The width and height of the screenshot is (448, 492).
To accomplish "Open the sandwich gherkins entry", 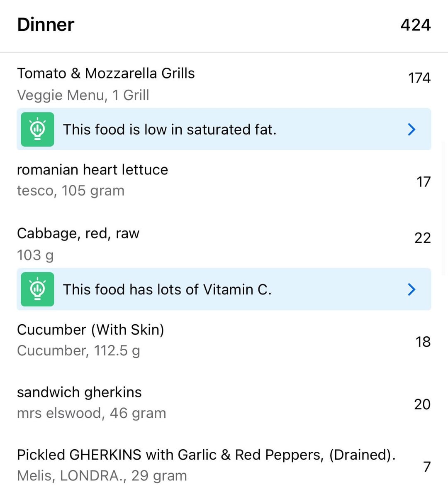I will click(224, 403).
